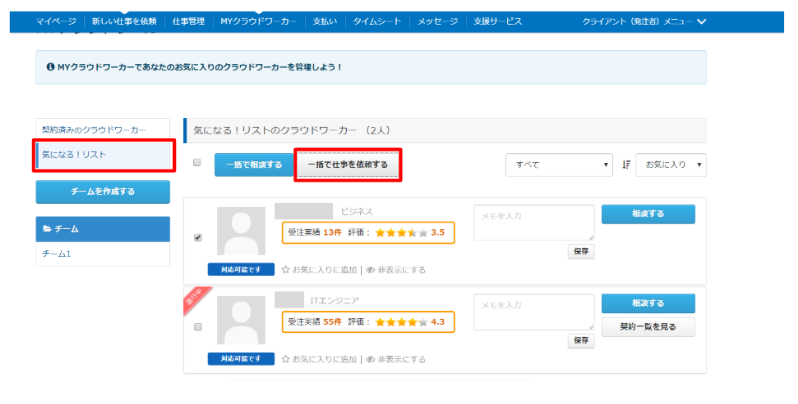Click the info icon in the blue banner
This screenshot has width=798, height=404.
click(50, 67)
